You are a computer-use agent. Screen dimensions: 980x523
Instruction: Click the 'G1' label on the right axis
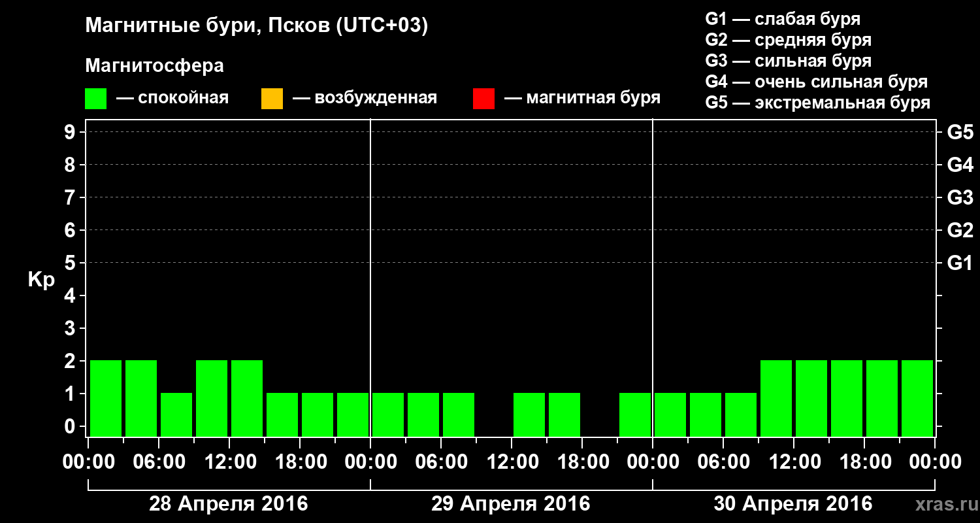pyautogui.click(x=960, y=263)
